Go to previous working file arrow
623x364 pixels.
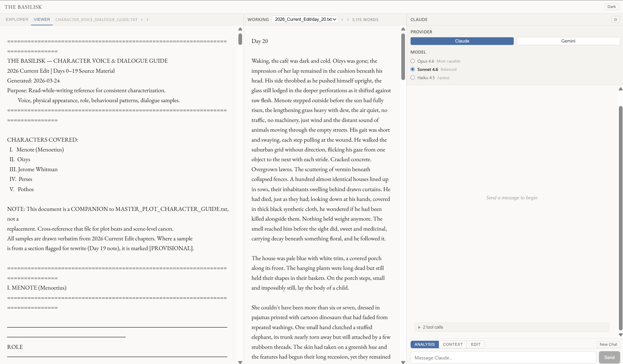tap(342, 20)
